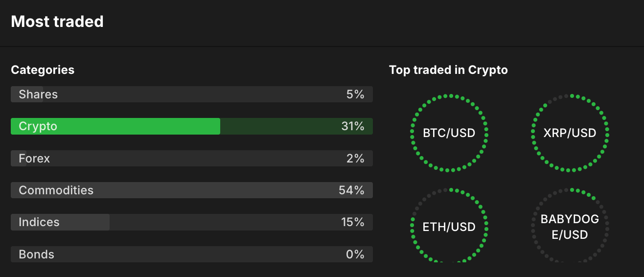
Task: Select the Indices category bar
Action: (x=191, y=222)
